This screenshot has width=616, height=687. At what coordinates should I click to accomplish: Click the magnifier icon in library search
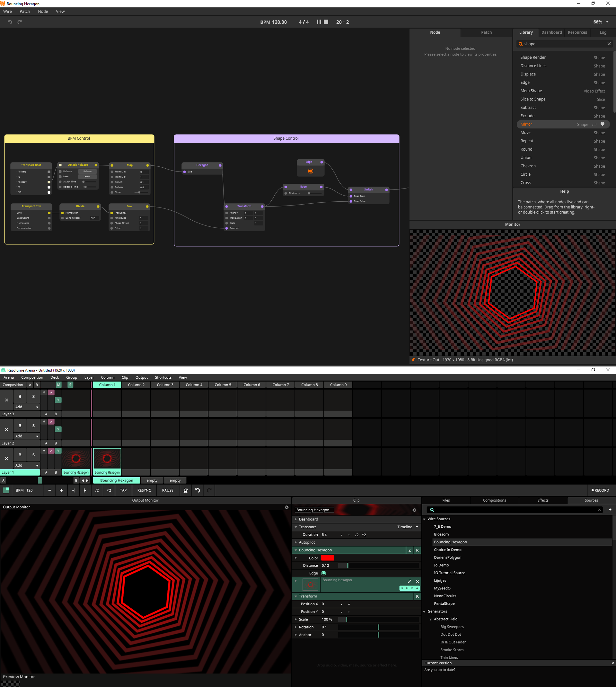[521, 44]
